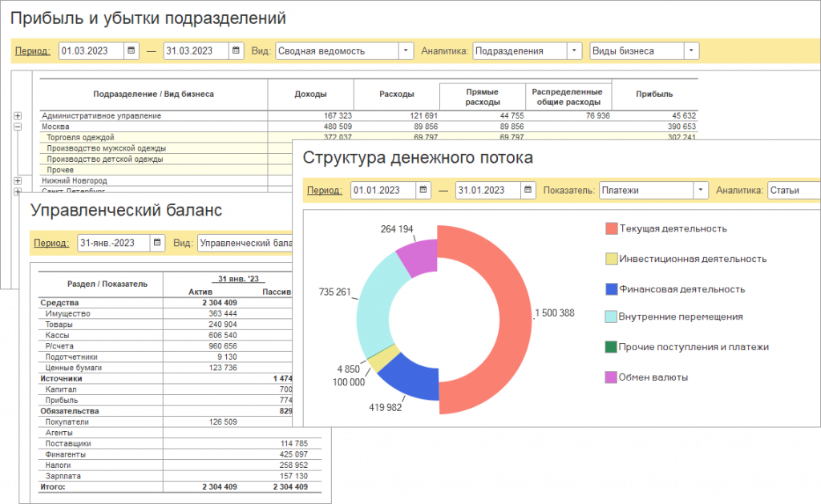Click the Статьи analytics field
The image size is (821, 504).
pyautogui.click(x=794, y=190)
